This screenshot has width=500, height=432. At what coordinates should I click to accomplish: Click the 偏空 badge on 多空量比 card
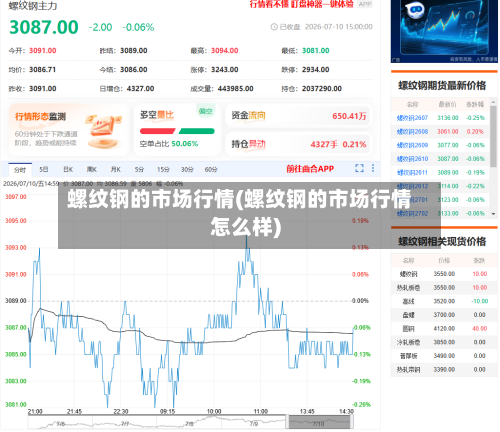tap(206, 111)
